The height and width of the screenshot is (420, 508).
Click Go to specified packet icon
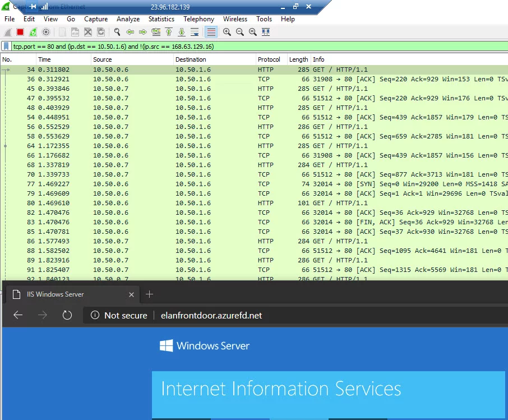[x=156, y=32]
